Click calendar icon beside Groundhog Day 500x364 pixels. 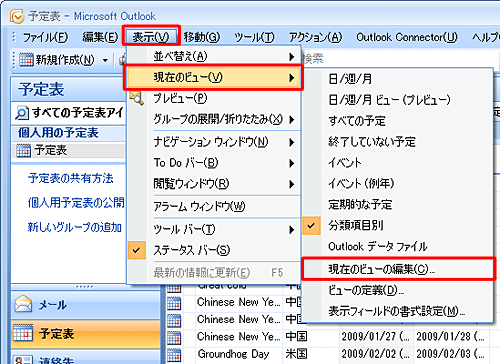point(174,354)
